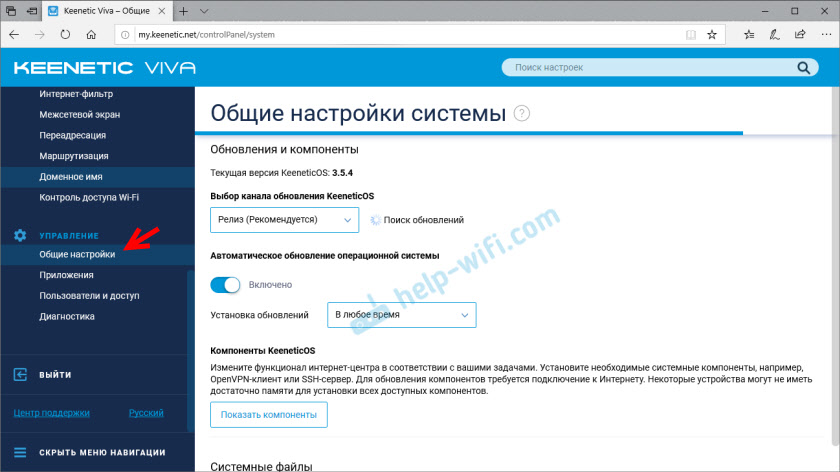Open Пользователи и доступ menu item
Image resolution: width=840 pixels, height=472 pixels.
tap(89, 296)
